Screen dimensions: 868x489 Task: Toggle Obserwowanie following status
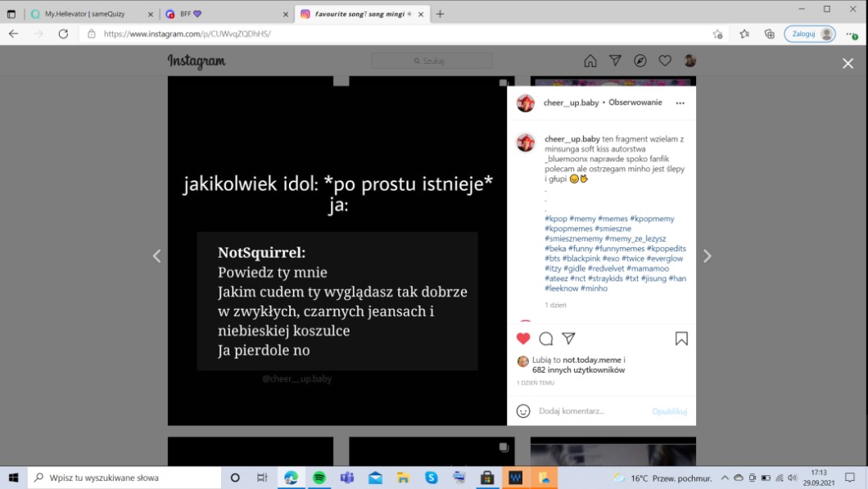pos(635,102)
